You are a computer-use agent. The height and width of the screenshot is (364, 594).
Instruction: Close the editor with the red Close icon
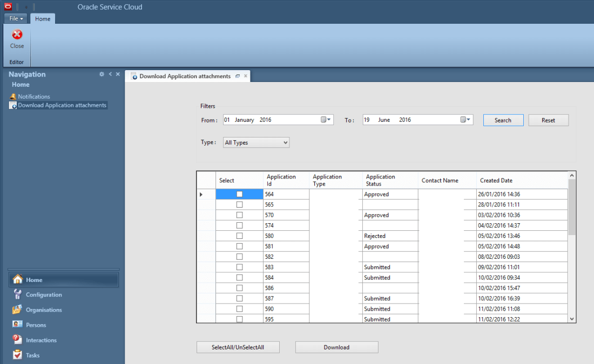coord(16,33)
